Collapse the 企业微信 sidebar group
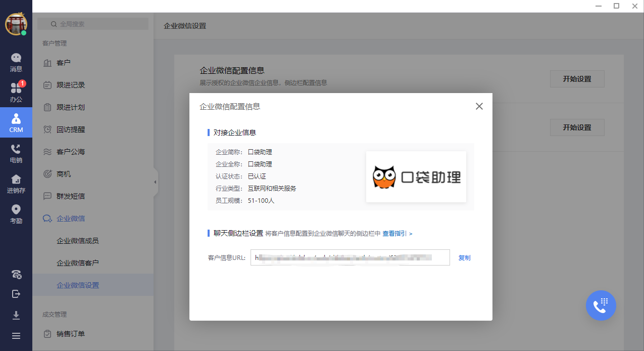This screenshot has height=351, width=644. coord(93,218)
